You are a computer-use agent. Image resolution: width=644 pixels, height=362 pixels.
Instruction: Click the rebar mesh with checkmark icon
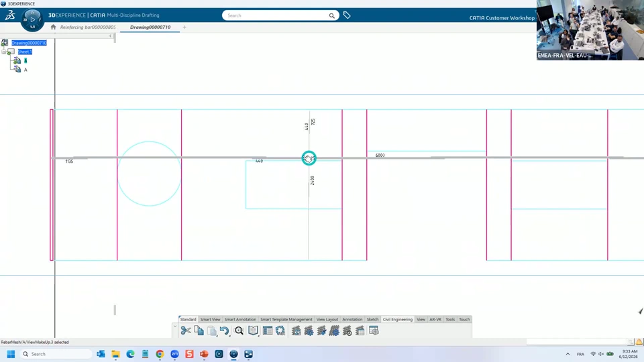click(321, 330)
